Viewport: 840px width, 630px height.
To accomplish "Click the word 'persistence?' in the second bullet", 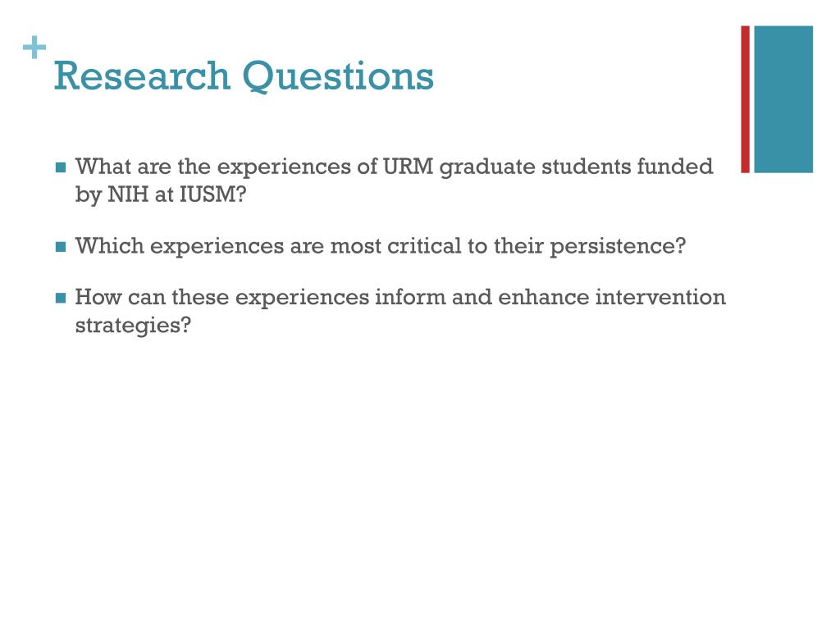I will [618, 247].
